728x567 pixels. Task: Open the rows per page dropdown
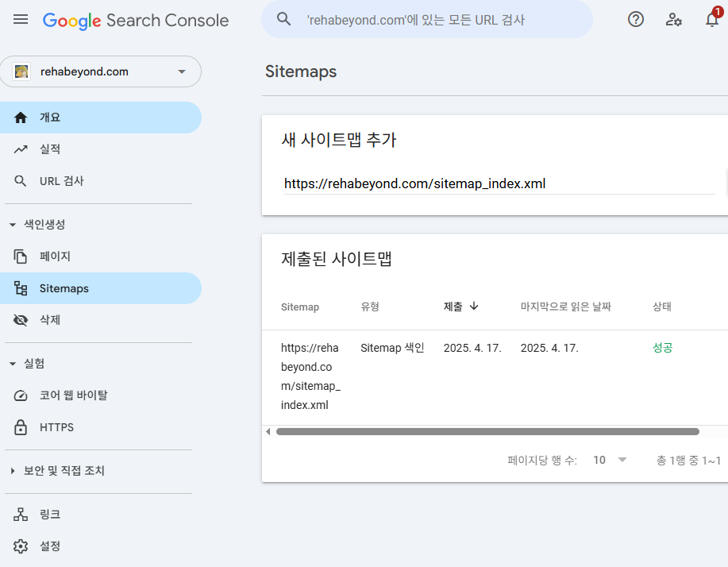point(610,461)
